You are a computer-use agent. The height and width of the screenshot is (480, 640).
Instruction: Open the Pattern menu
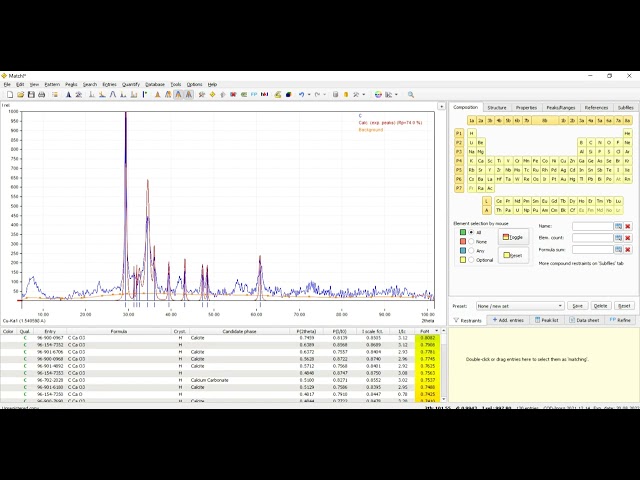52,84
